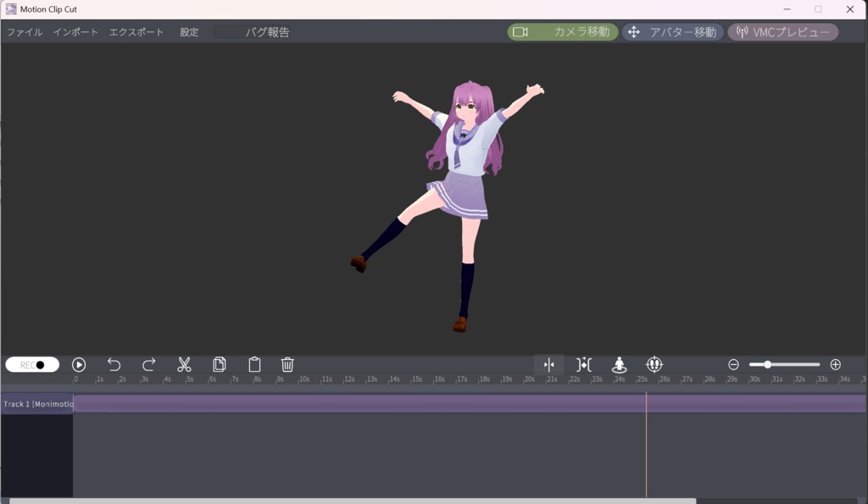This screenshot has width=868, height=504.
Task: Click the tracking target icon
Action: (x=654, y=364)
